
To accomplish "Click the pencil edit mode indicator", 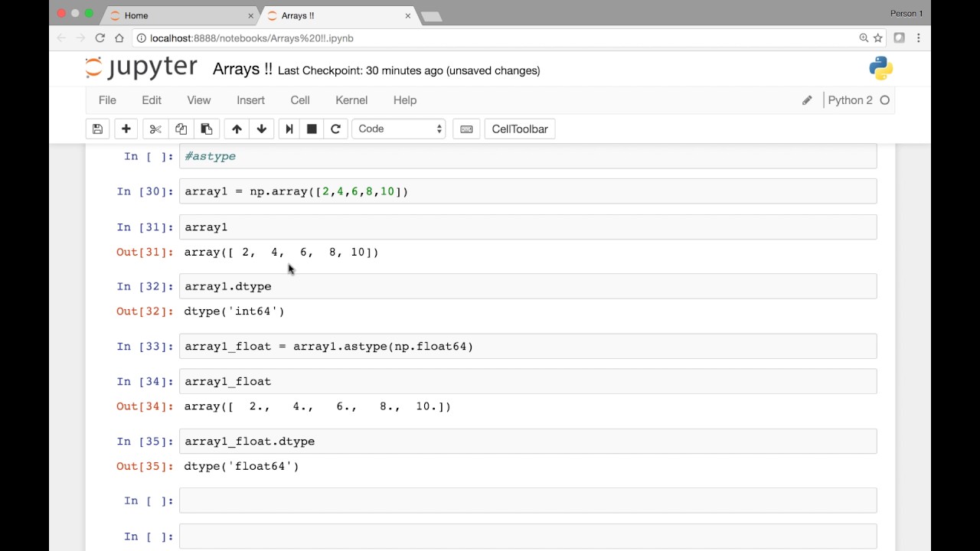I will [x=807, y=100].
